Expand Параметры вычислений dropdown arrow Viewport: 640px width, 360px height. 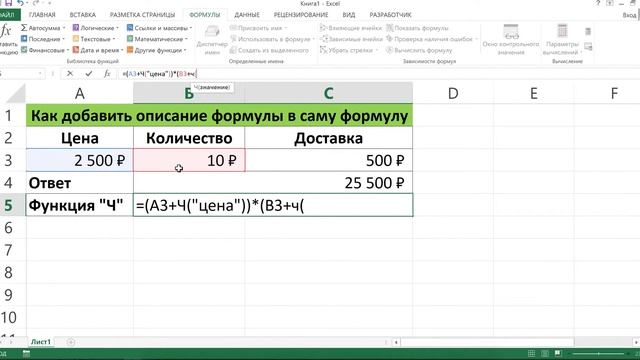click(581, 52)
